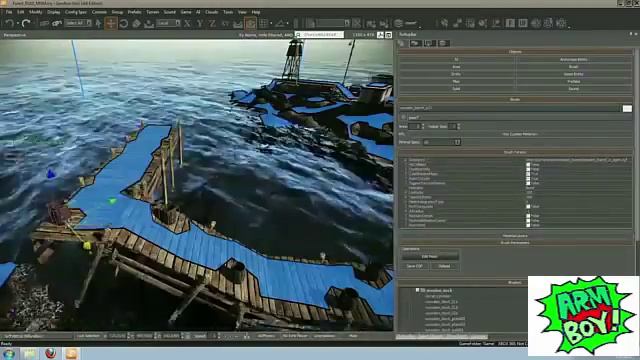Click the Edit Mesh button
Image resolution: width=640 pixels, height=360 pixels.
[430, 256]
